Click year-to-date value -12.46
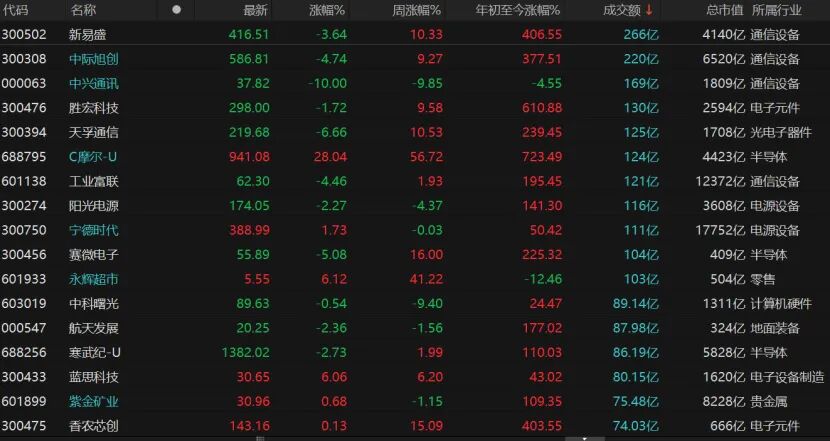This screenshot has height=441, width=830. pos(543,279)
